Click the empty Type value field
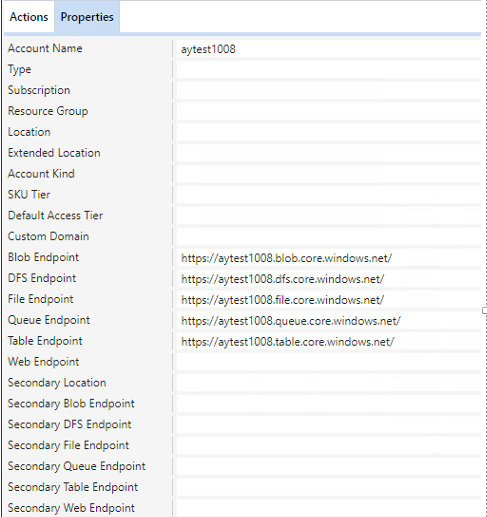 tap(328, 70)
